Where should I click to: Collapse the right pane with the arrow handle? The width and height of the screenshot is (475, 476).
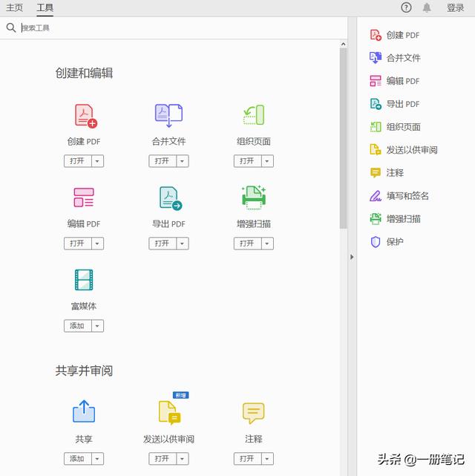point(352,257)
